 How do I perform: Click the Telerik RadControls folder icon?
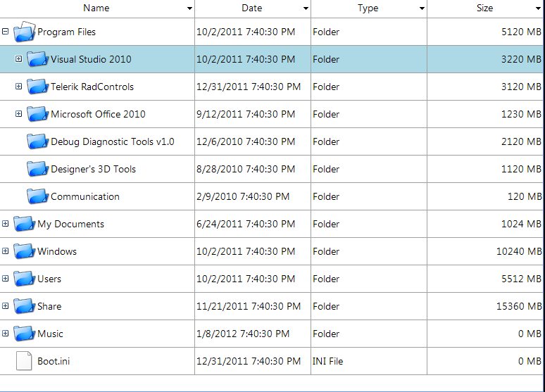[x=37, y=87]
